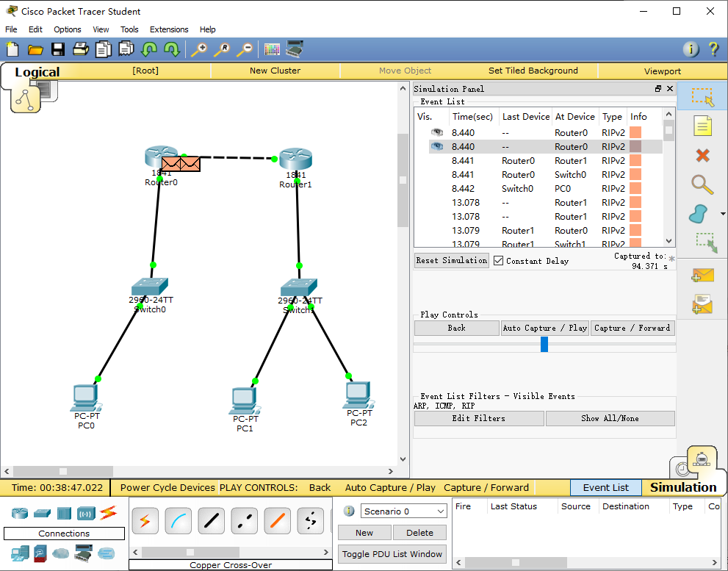Click the Copy icon in toolbar

point(104,49)
